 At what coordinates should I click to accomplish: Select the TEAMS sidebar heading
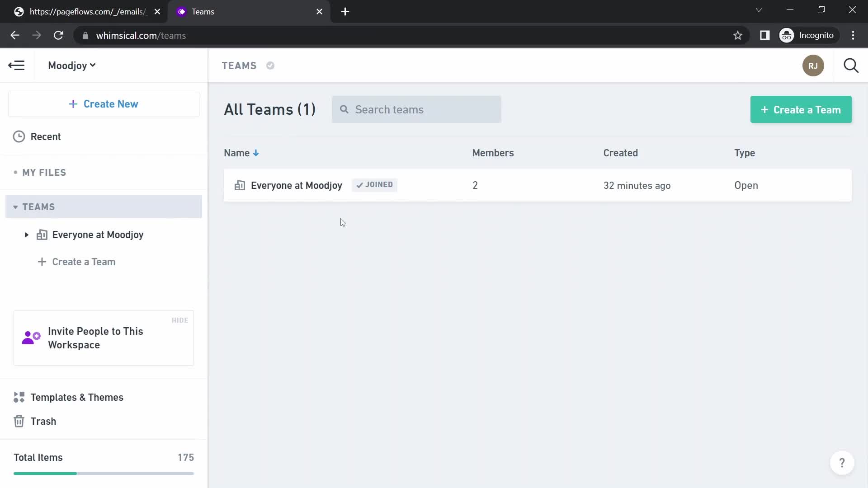pyautogui.click(x=104, y=207)
